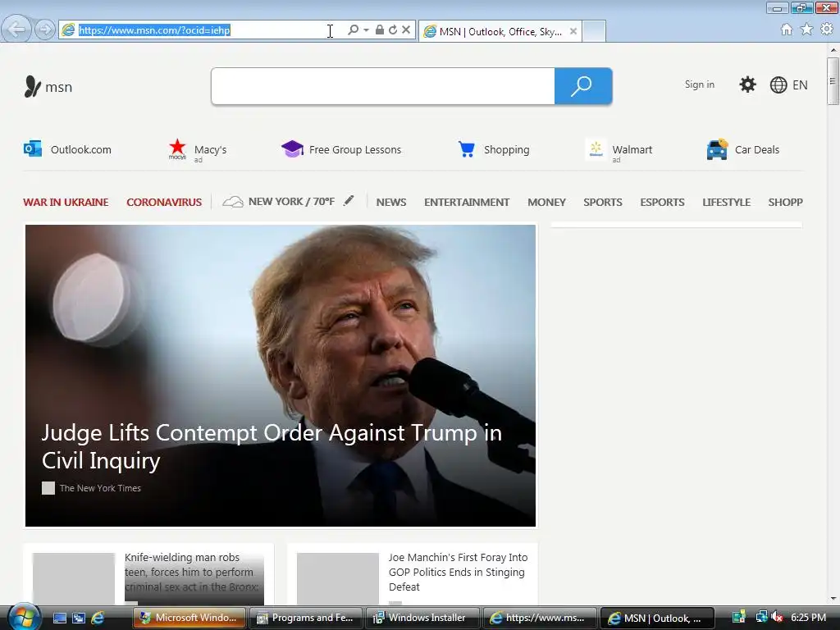The width and height of the screenshot is (840, 630).
Task: Click The New York Times source label
Action: pyautogui.click(x=100, y=488)
